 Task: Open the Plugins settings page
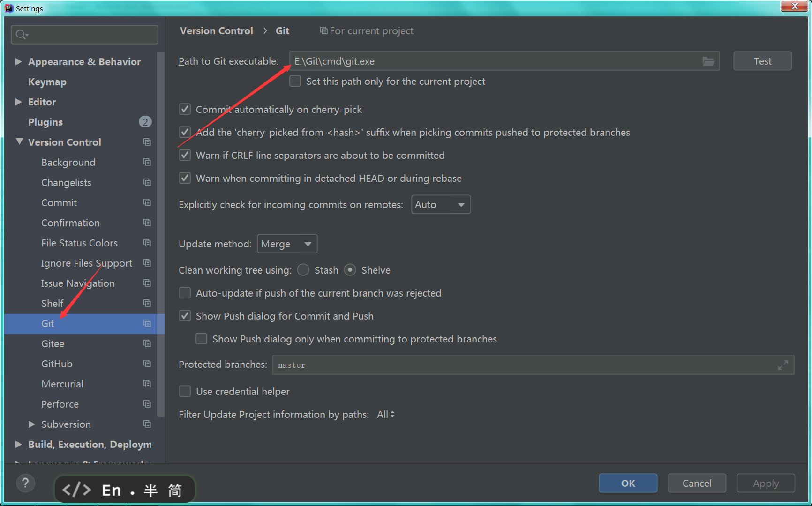click(x=45, y=122)
